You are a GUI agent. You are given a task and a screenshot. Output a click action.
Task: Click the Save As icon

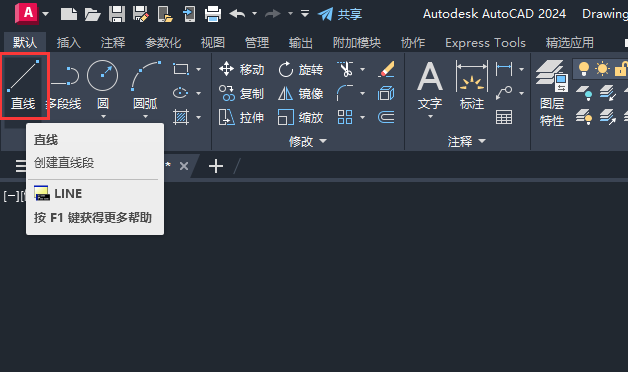point(141,14)
